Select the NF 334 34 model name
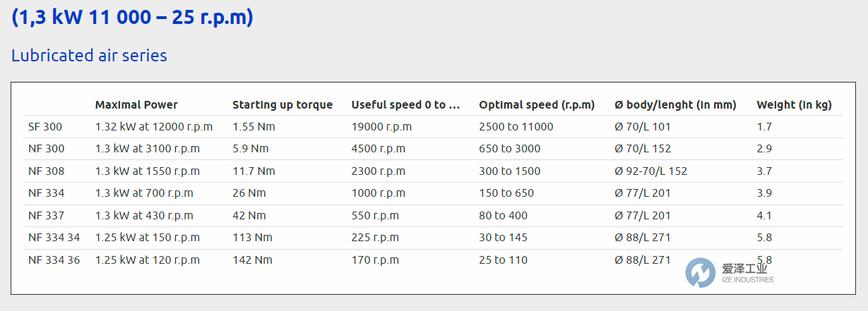 coord(54,237)
